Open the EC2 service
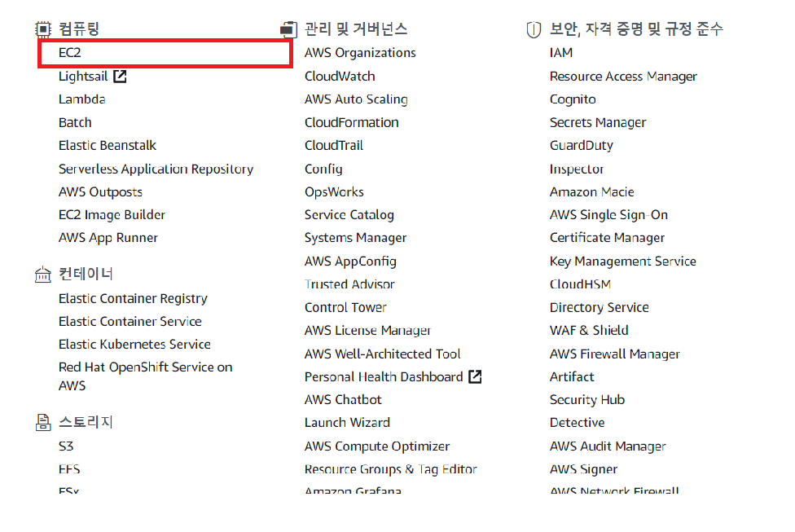Screen dimensions: 795x532 click(x=69, y=53)
